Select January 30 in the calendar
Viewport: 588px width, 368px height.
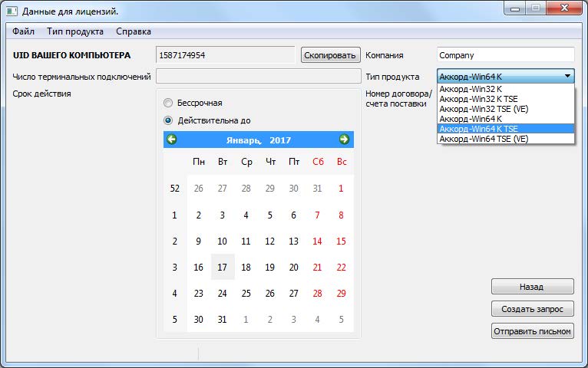pos(198,320)
